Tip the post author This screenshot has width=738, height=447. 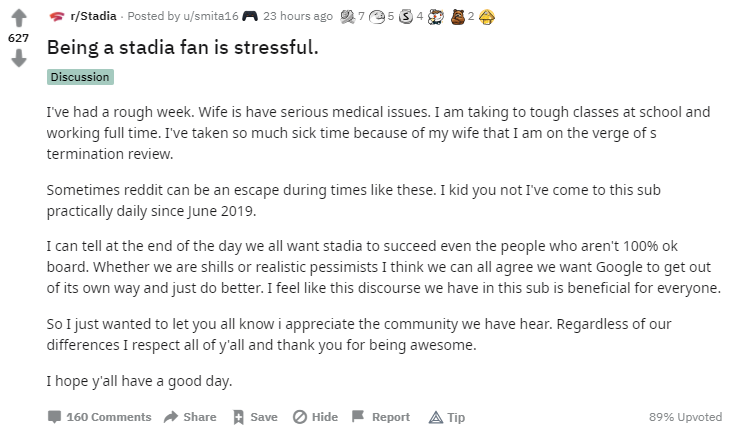447,417
